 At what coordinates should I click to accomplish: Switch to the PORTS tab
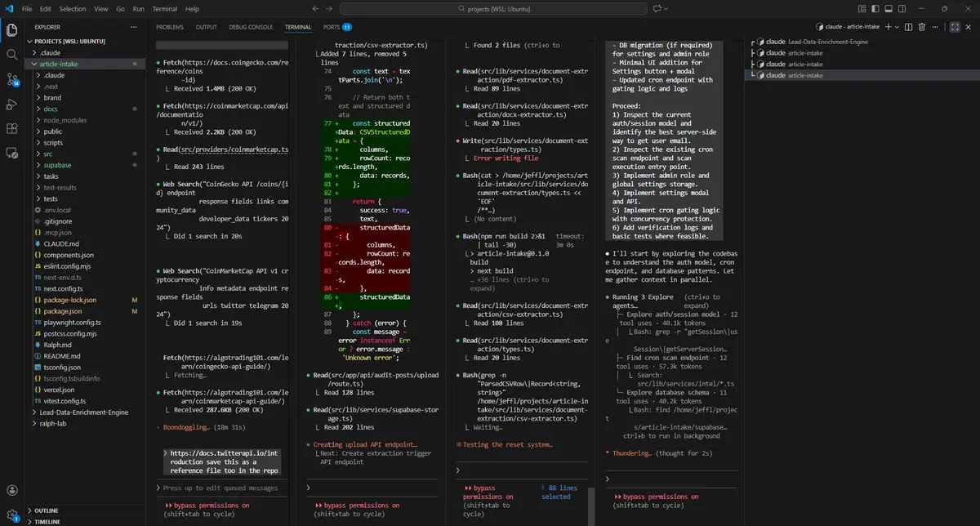click(x=337, y=27)
